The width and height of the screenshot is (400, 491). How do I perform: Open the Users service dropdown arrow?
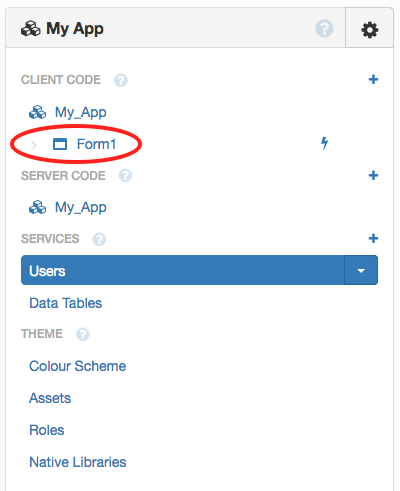coord(361,270)
